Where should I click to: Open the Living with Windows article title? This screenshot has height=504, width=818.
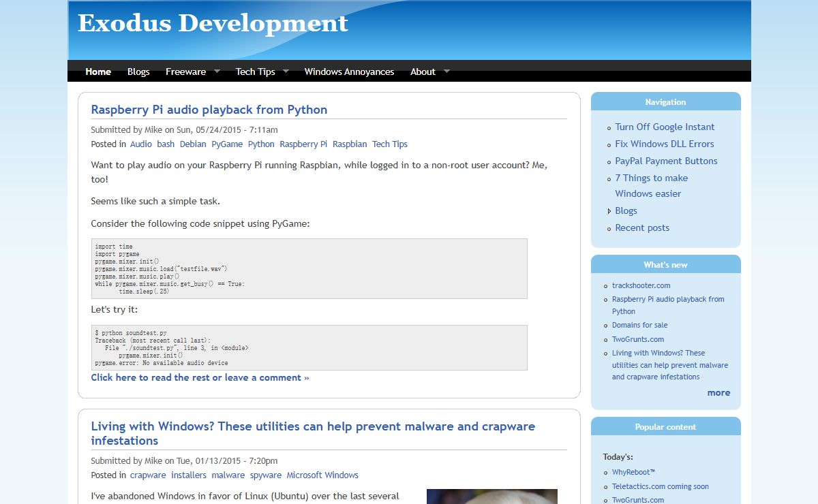(x=313, y=433)
